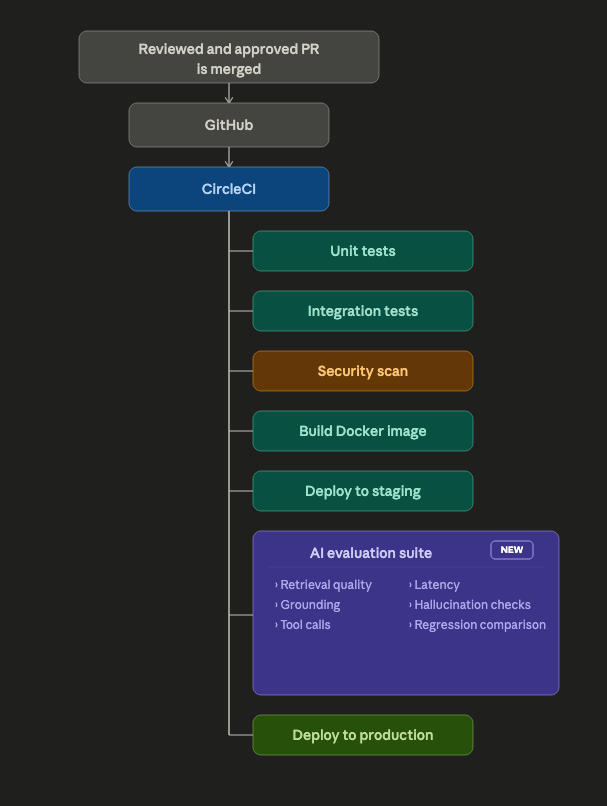Open the Integration tests step
This screenshot has width=607, height=806.
pyautogui.click(x=363, y=311)
